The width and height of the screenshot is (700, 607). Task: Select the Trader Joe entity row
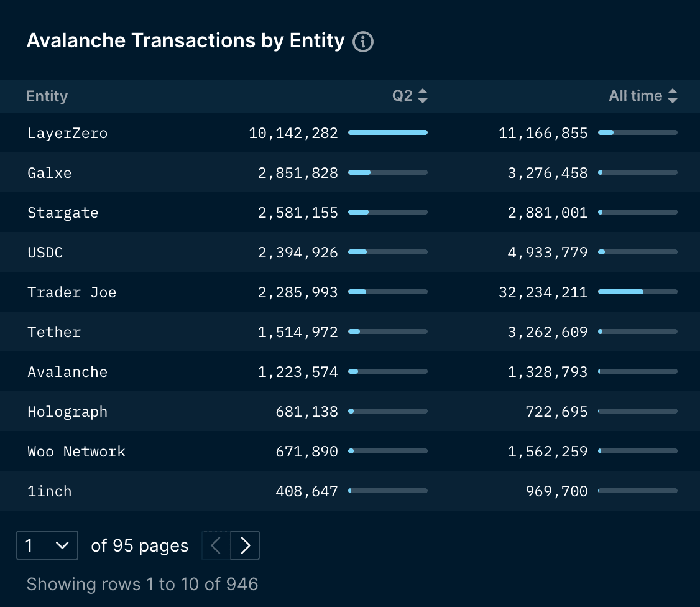pyautogui.click(x=71, y=292)
